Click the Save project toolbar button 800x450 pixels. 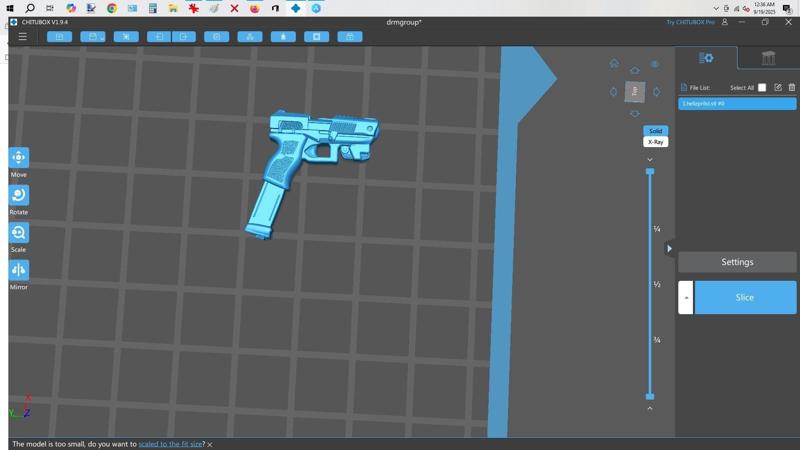coord(93,37)
